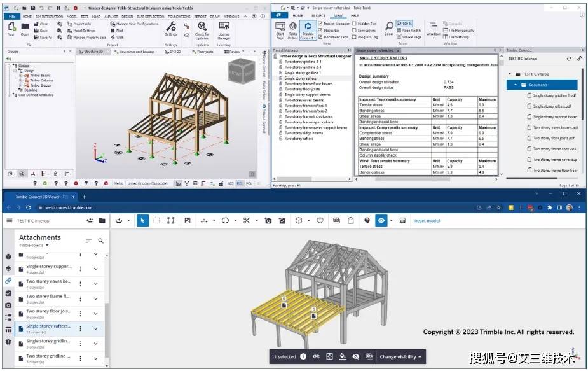Expand the Two storey floor jois... attachment chevron
This screenshot has width=588, height=371.
tap(95, 314)
